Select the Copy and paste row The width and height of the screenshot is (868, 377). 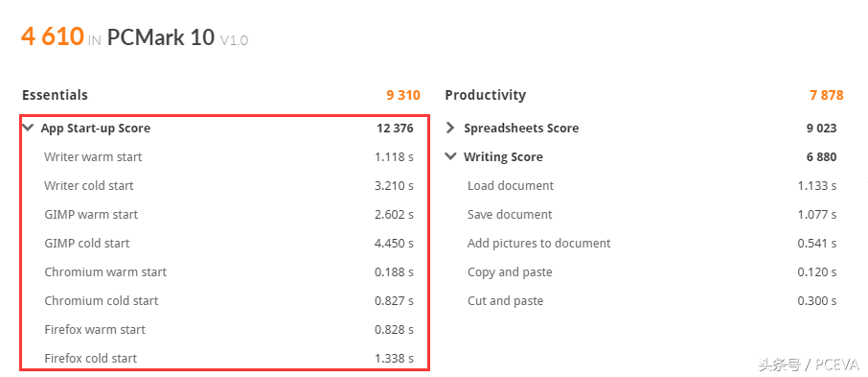652,272
